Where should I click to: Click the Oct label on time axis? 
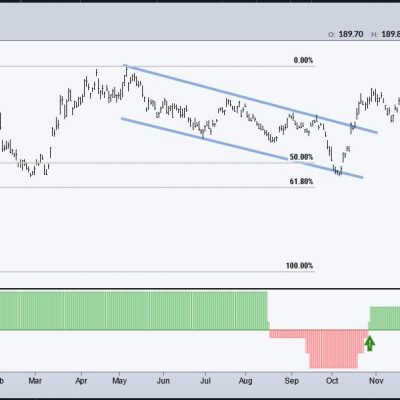point(332,381)
